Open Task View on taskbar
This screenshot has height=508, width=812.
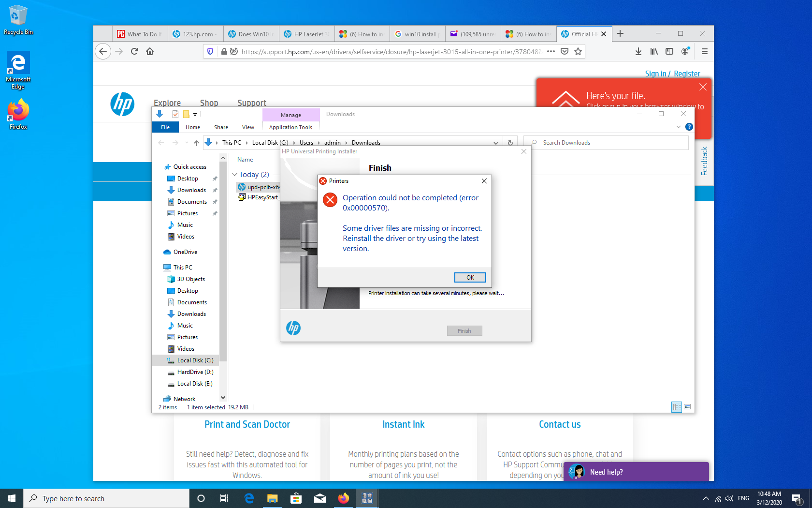(x=224, y=498)
